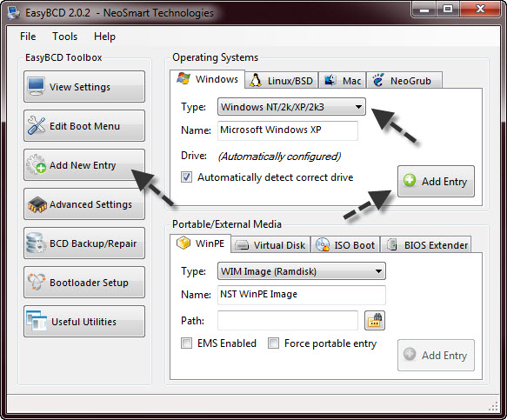Select the Windows tab
This screenshot has height=420, width=507.
(x=207, y=79)
